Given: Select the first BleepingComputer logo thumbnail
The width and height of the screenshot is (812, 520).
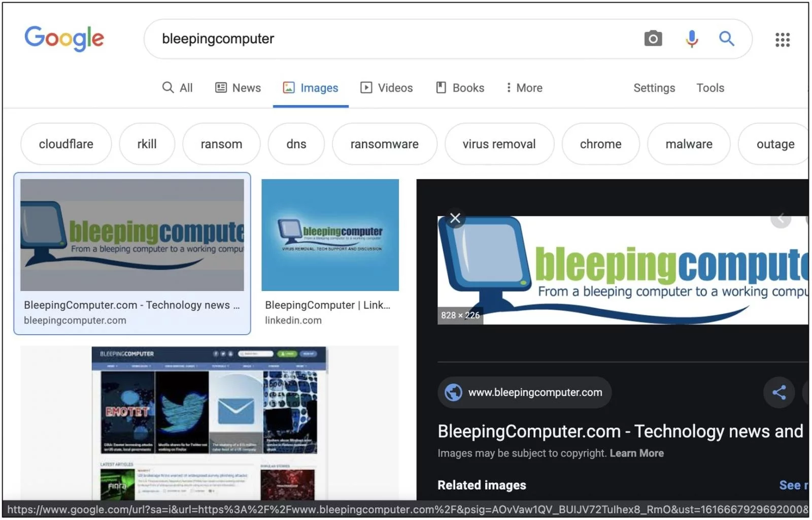Looking at the screenshot, I should [x=132, y=235].
